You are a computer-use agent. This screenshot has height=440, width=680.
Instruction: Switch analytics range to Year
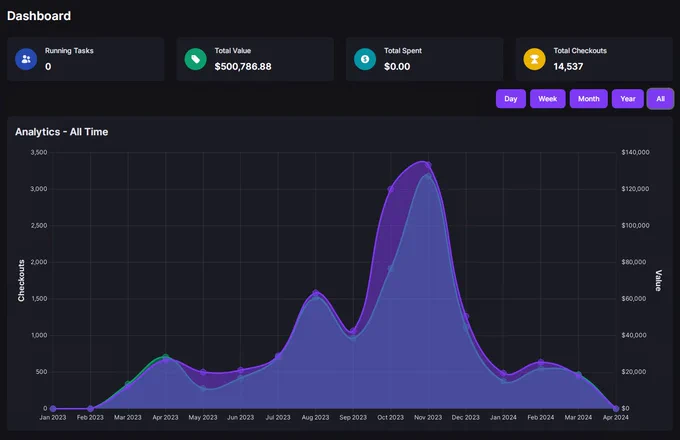[628, 99]
